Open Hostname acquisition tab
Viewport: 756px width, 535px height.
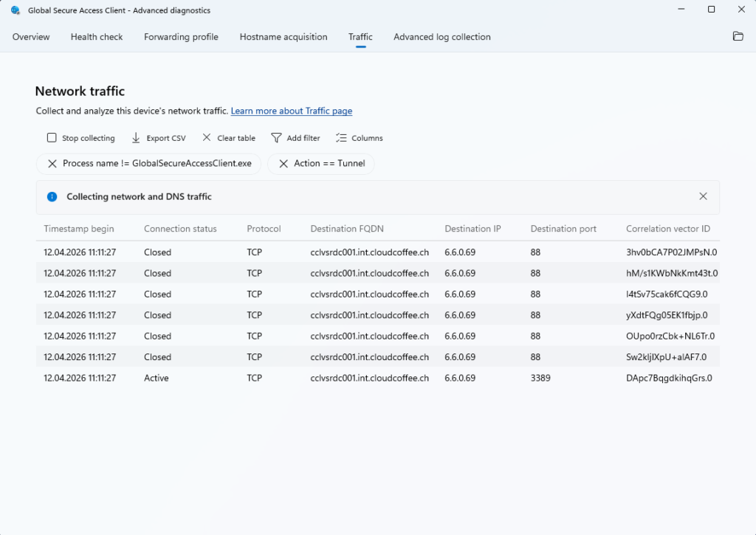(x=283, y=37)
